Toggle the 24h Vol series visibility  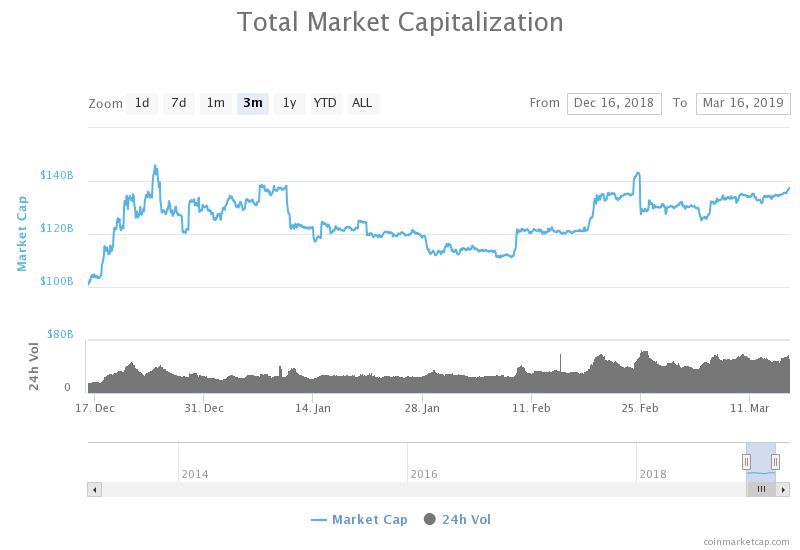click(466, 519)
